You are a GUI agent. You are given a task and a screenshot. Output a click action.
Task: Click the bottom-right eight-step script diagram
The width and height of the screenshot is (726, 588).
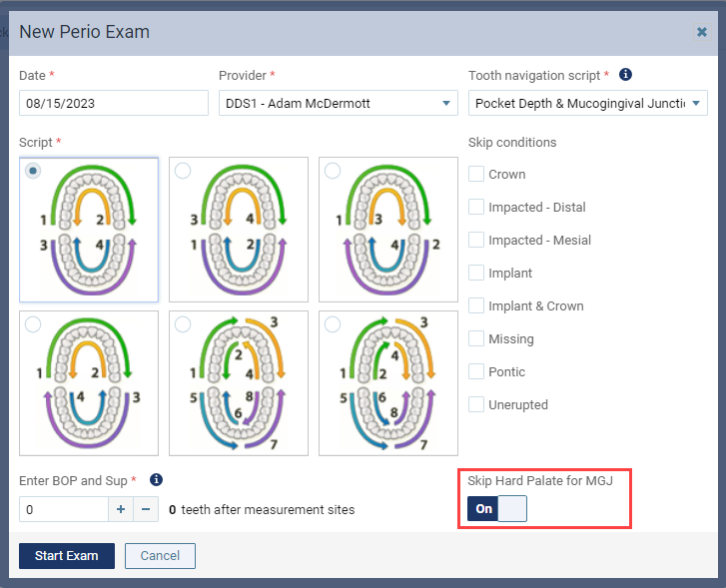click(x=388, y=383)
